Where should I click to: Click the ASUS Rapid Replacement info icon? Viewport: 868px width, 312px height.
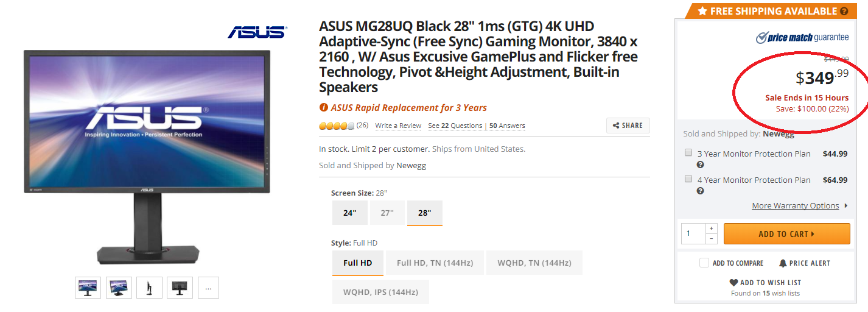point(324,108)
